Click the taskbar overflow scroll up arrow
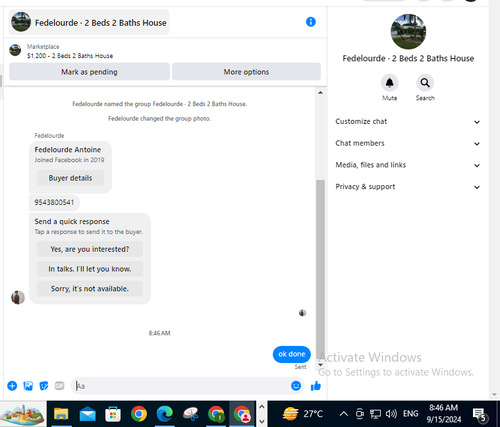500x427 pixels. [x=262, y=407]
